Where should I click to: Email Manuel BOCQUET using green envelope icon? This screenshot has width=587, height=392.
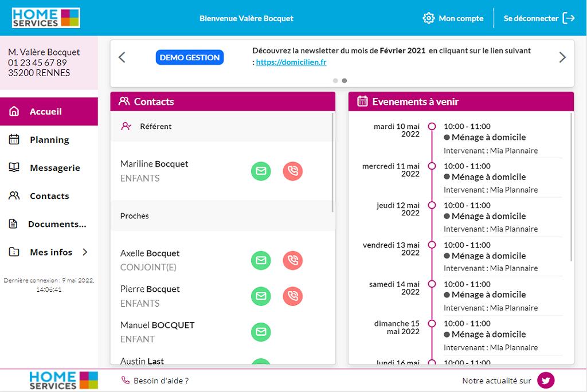coord(261,332)
